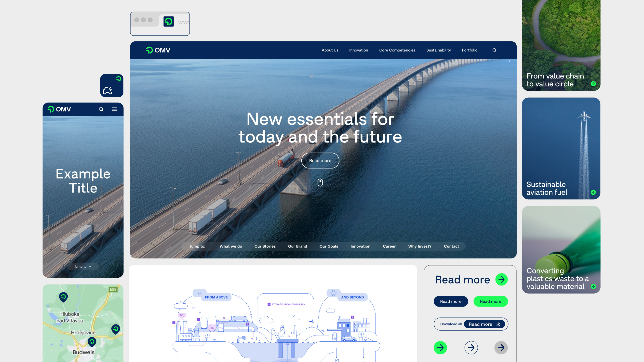Click the outlined arrow circle button

click(x=471, y=348)
